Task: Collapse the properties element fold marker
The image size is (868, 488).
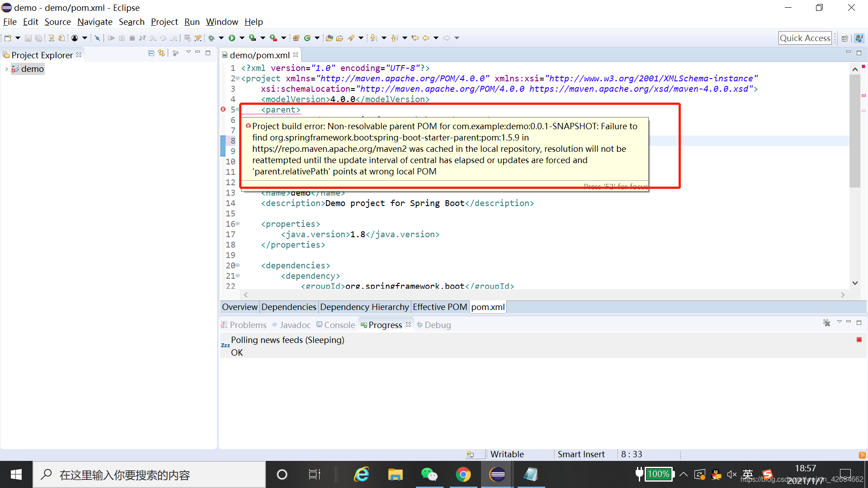Action: coord(238,224)
